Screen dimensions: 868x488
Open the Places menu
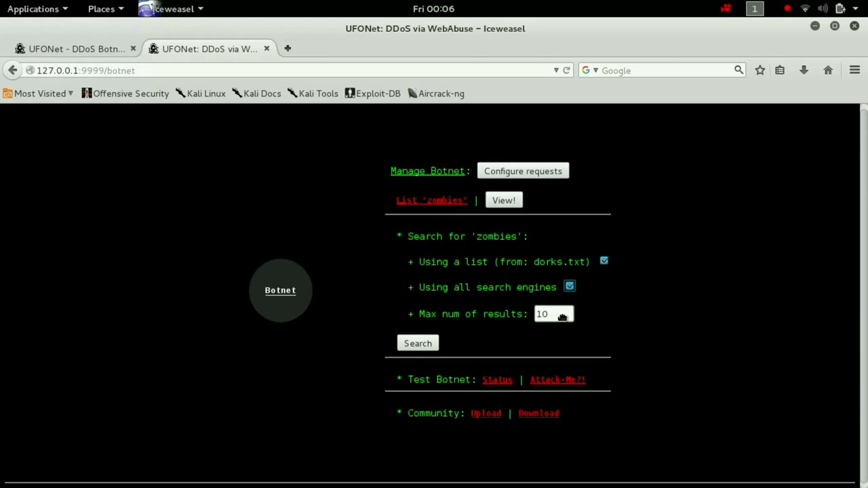pyautogui.click(x=106, y=9)
